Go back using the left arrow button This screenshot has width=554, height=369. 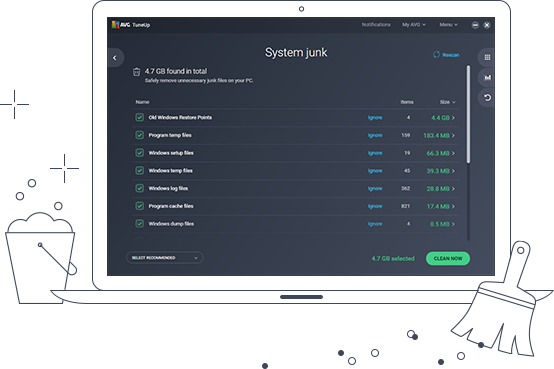(115, 58)
